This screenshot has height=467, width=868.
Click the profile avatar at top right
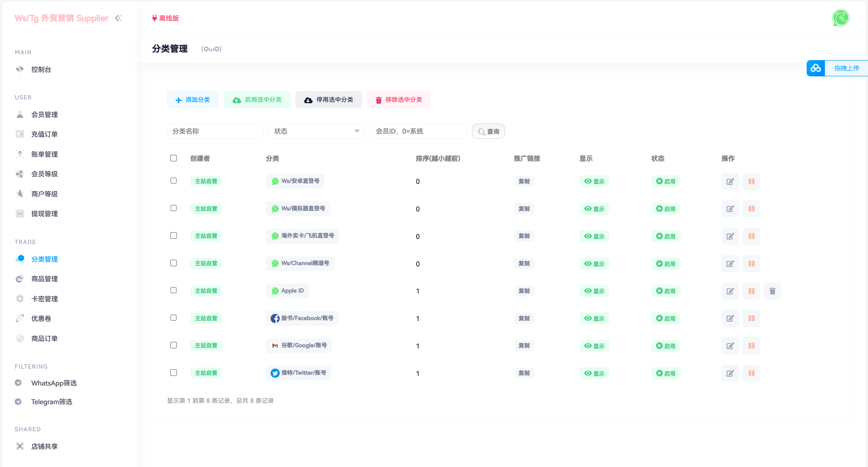pos(841,18)
